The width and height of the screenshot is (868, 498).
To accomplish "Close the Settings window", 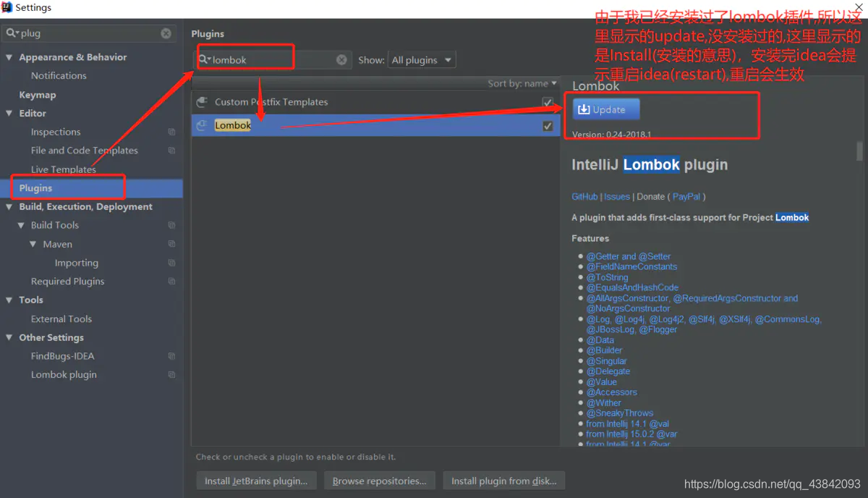I will click(x=859, y=7).
